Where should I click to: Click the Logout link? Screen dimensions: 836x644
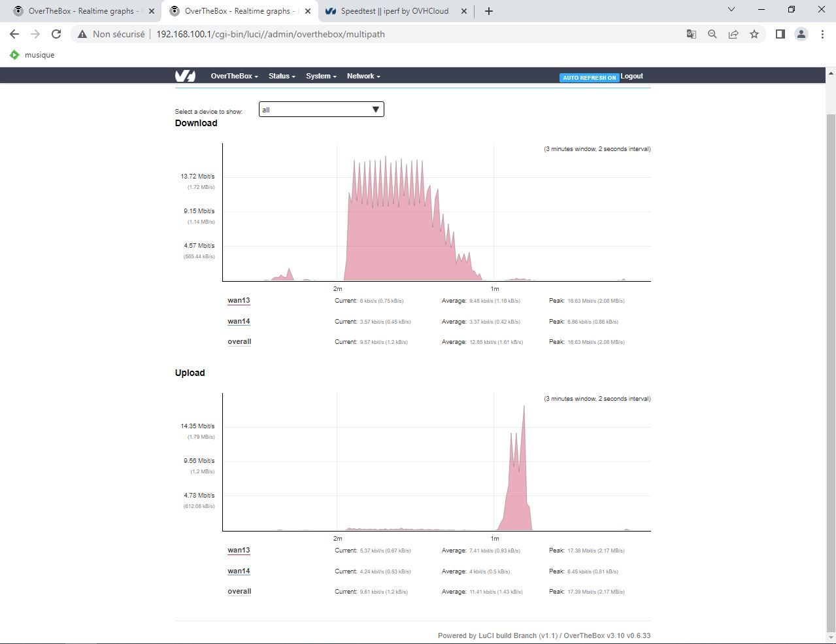pos(631,76)
